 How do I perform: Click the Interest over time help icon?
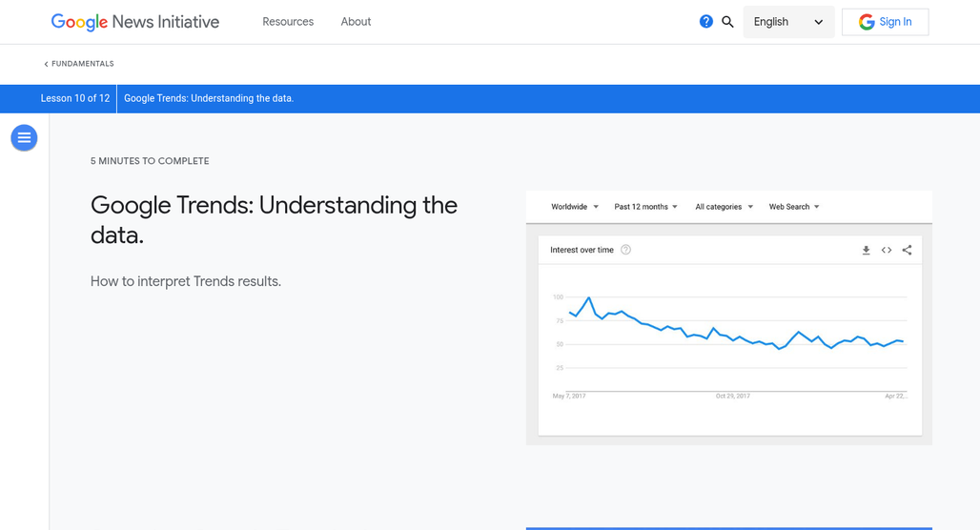click(625, 250)
